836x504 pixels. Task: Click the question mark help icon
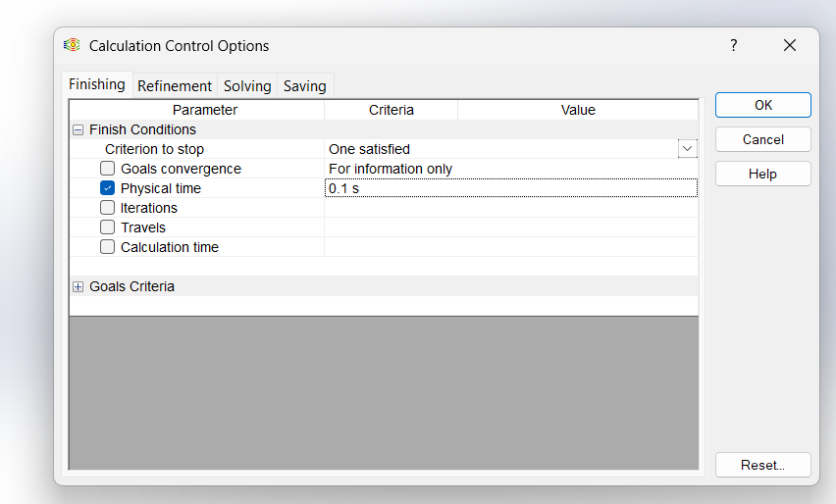pos(734,45)
